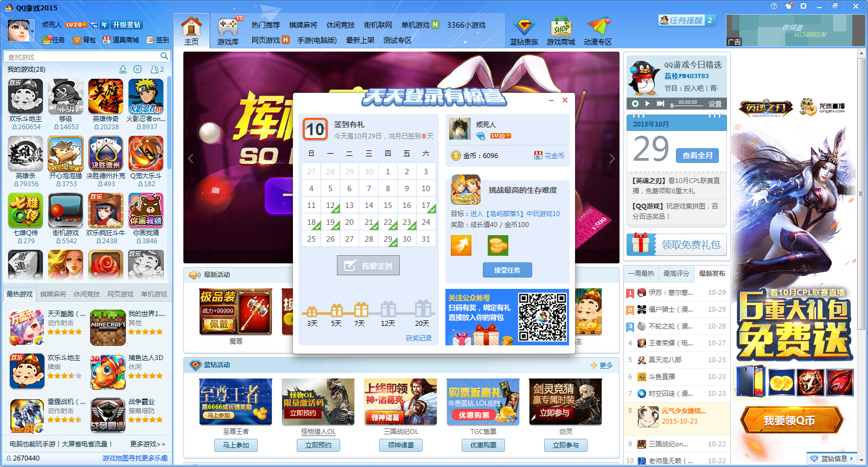868x467 pixels.
Task: Toggle the radio record button in FM player
Action: [x=635, y=103]
